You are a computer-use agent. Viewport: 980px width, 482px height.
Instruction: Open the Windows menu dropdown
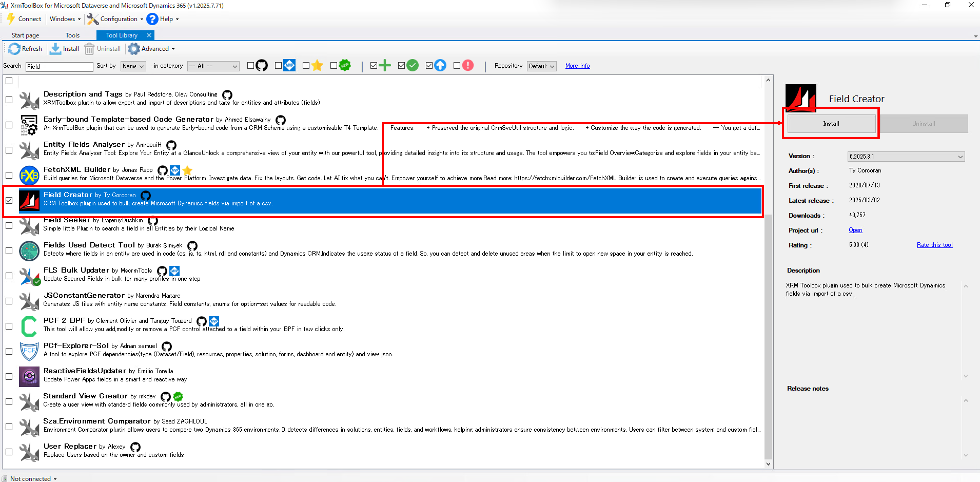(x=65, y=19)
